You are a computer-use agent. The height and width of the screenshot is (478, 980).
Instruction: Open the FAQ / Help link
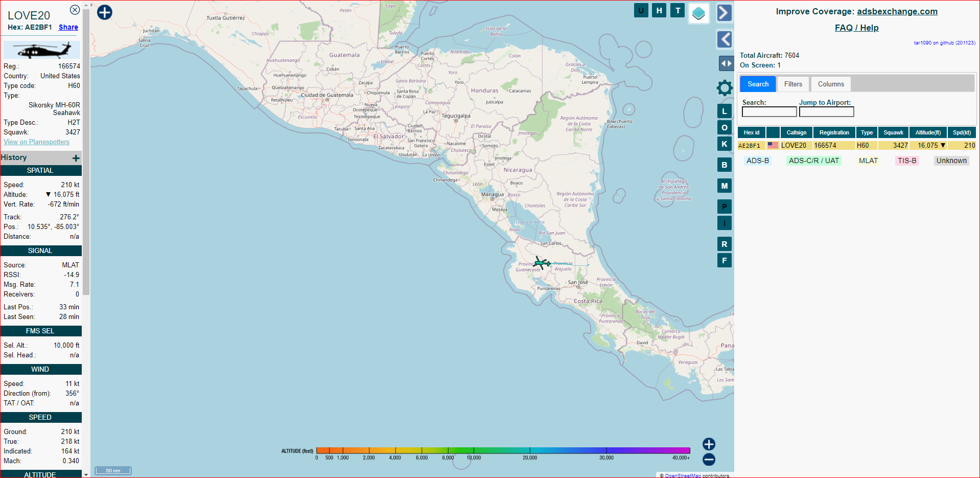point(856,28)
